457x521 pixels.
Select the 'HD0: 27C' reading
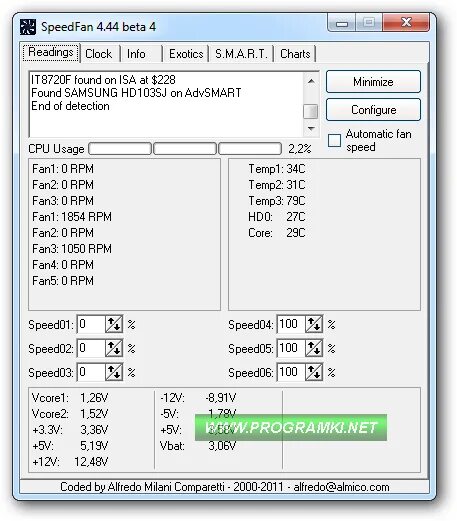tap(277, 217)
